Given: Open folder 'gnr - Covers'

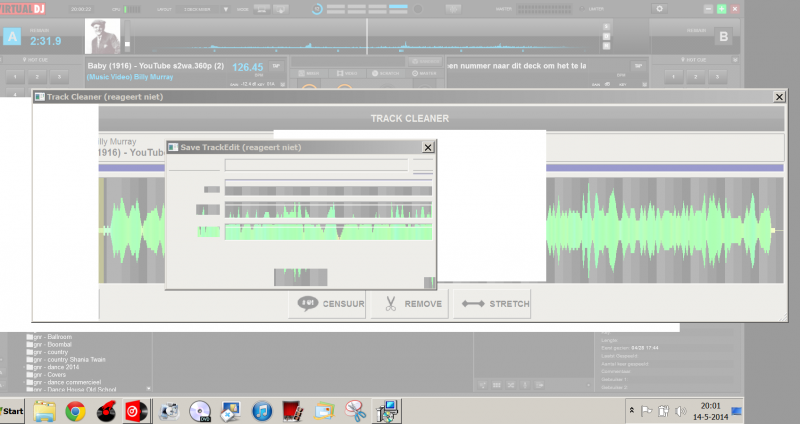Looking at the screenshot, I should point(46,375).
